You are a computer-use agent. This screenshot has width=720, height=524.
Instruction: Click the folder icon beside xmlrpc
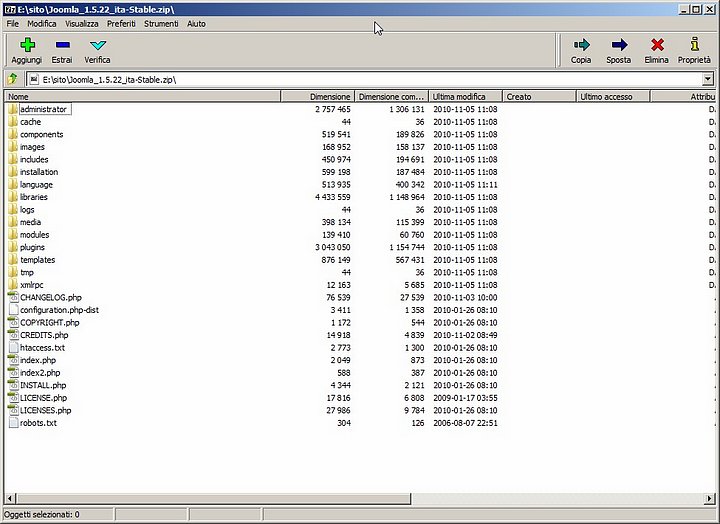tap(13, 285)
